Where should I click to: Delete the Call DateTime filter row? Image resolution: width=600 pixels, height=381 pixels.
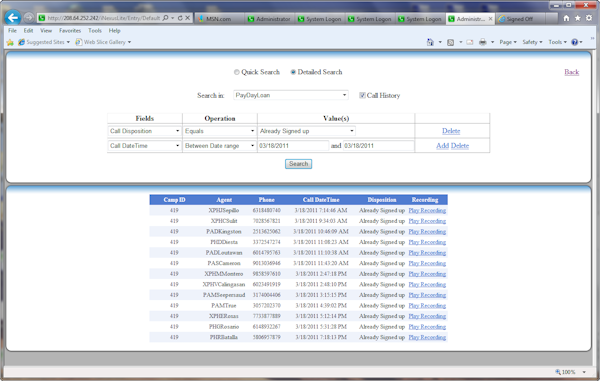tap(460, 146)
